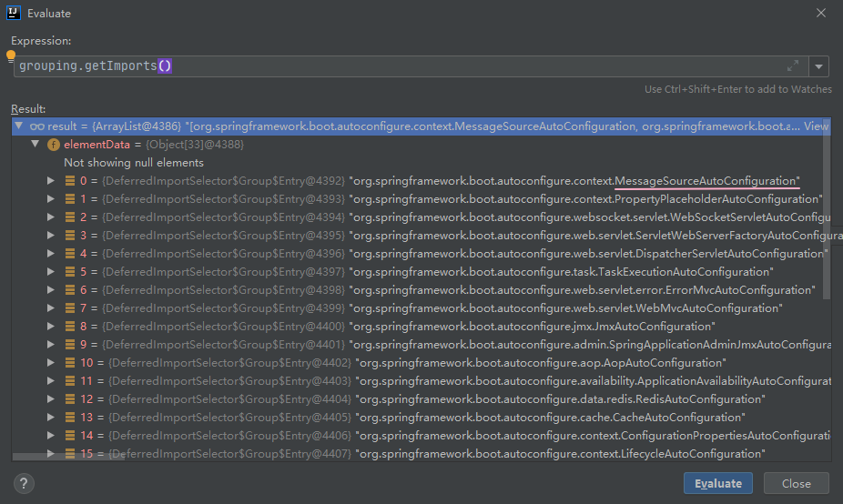The height and width of the screenshot is (504, 843).
Task: Click the array element icon of entry 7
Action: (70, 308)
